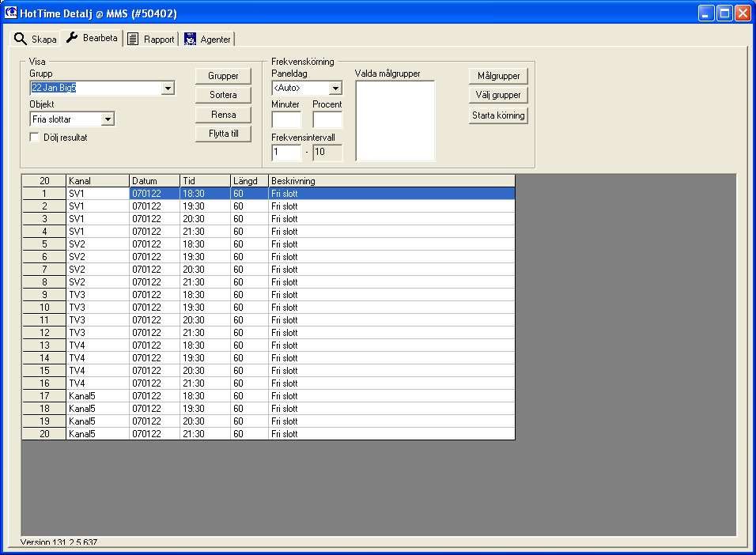756x555 pixels.
Task: Click time 20:30 in row 3
Action: 205,219
